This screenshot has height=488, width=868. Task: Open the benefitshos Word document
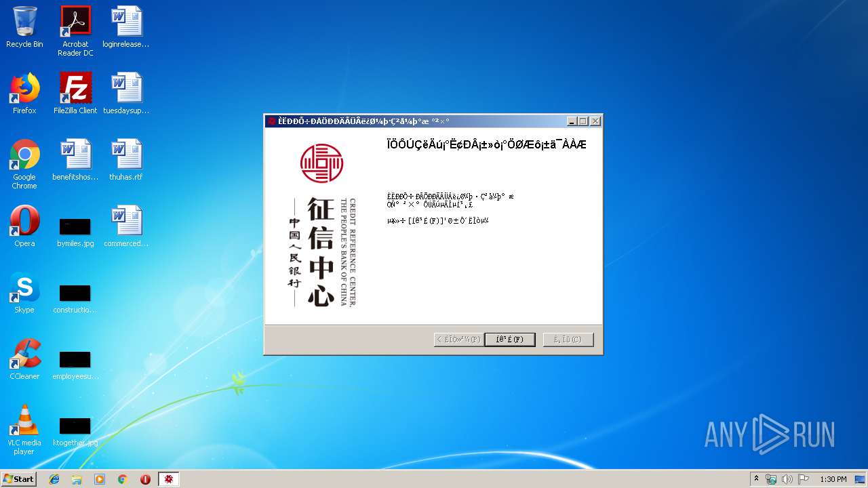(x=75, y=160)
